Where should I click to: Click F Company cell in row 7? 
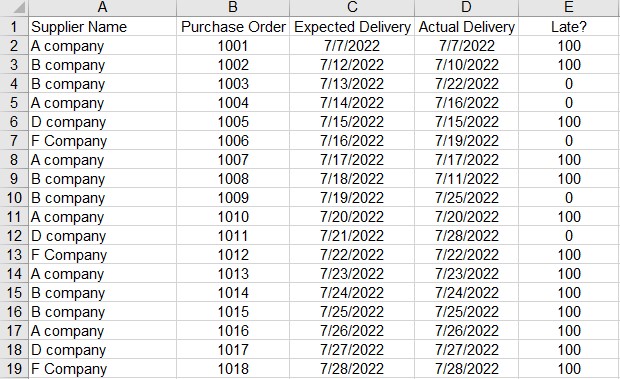click(102, 140)
